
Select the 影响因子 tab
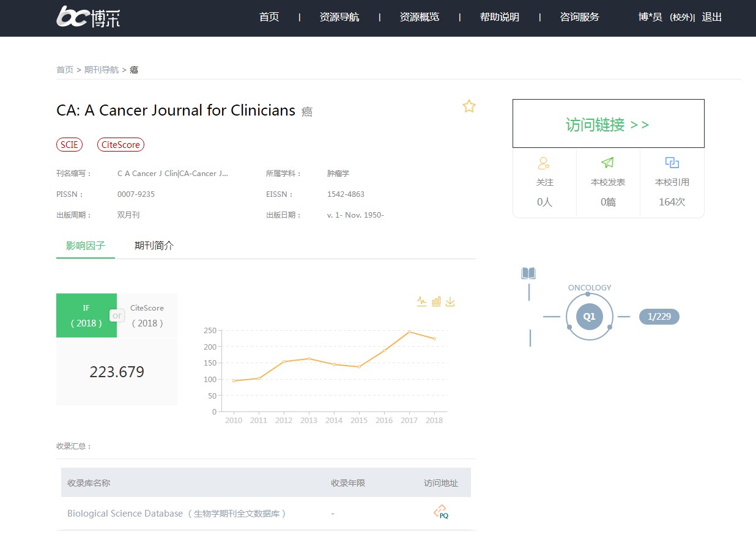(x=86, y=246)
